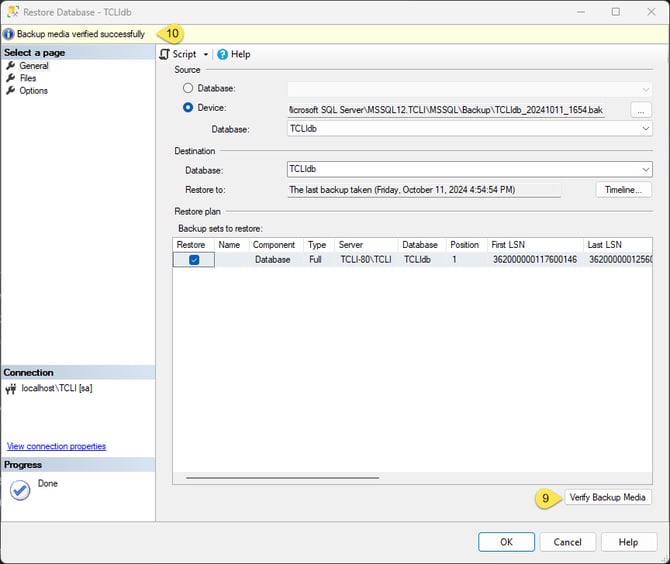Click the wrench icon next to Options
This screenshot has height=564, width=670.
tap(11, 91)
